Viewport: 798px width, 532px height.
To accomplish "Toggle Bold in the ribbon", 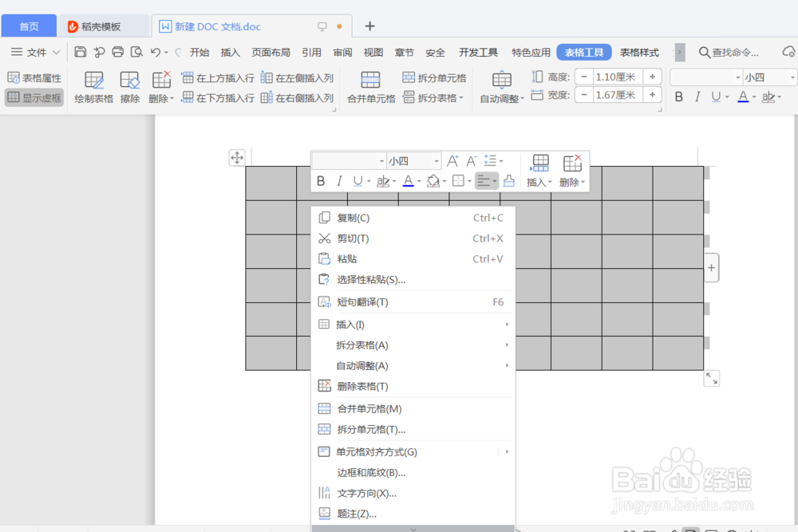I will (678, 97).
